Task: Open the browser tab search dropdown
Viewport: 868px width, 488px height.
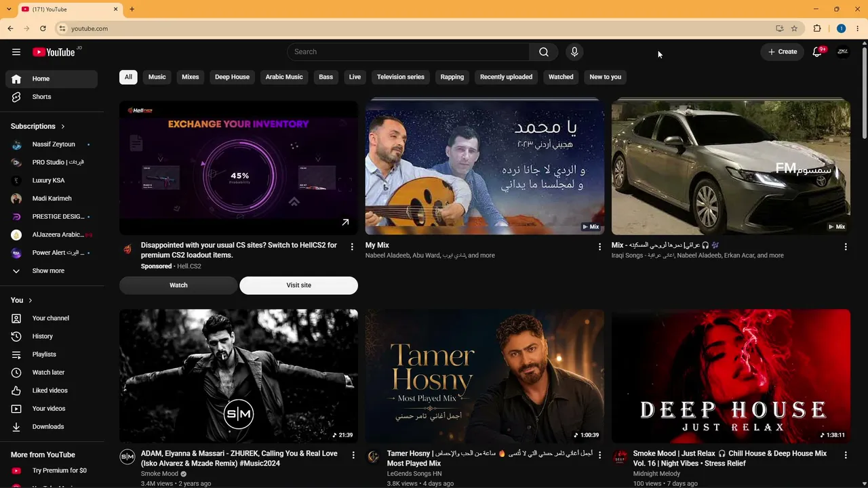Action: click(8, 9)
